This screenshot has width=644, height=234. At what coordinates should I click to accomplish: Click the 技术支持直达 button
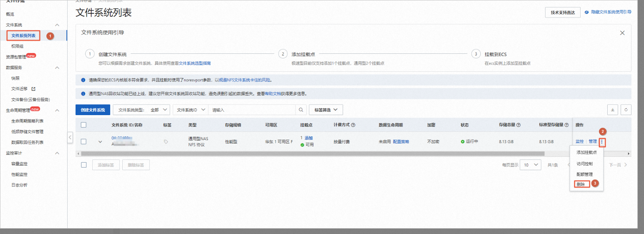[563, 13]
